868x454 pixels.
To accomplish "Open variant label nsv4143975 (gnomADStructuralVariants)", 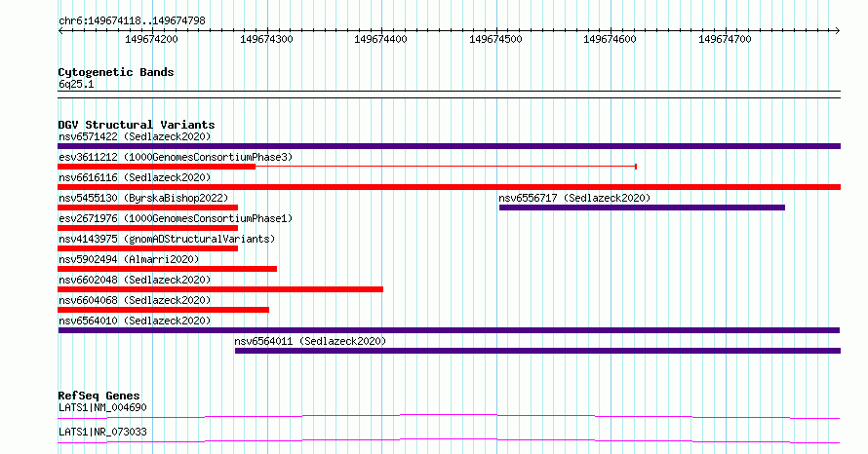I will tap(167, 239).
